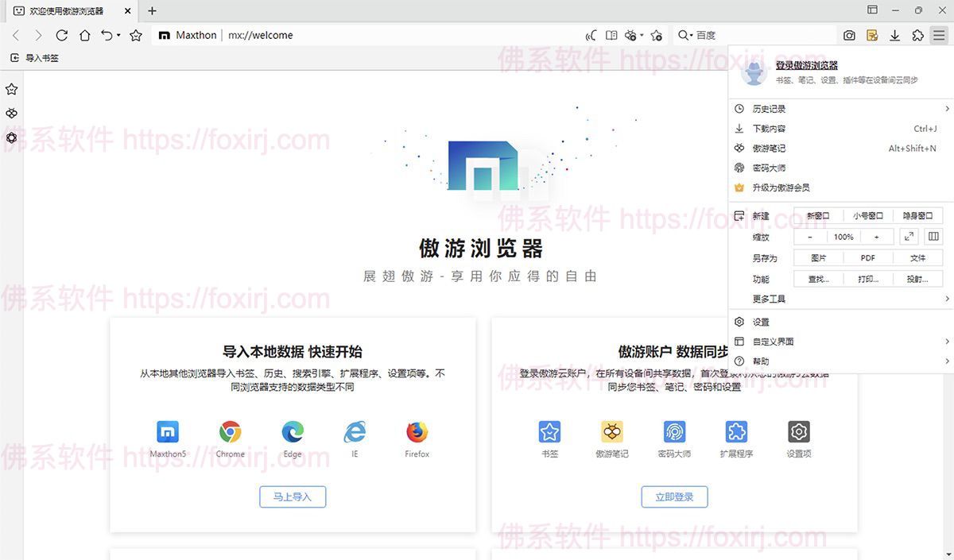Click the 密码大师 icon in the sync section

pos(674,432)
